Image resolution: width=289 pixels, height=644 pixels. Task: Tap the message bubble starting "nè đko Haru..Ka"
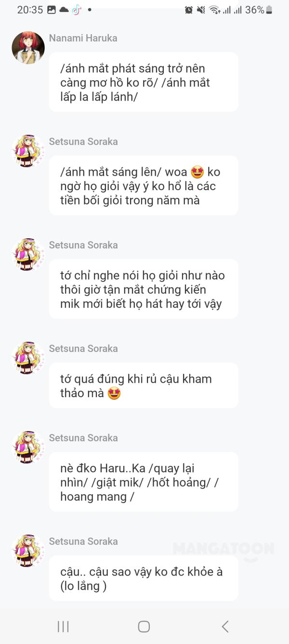(x=144, y=482)
